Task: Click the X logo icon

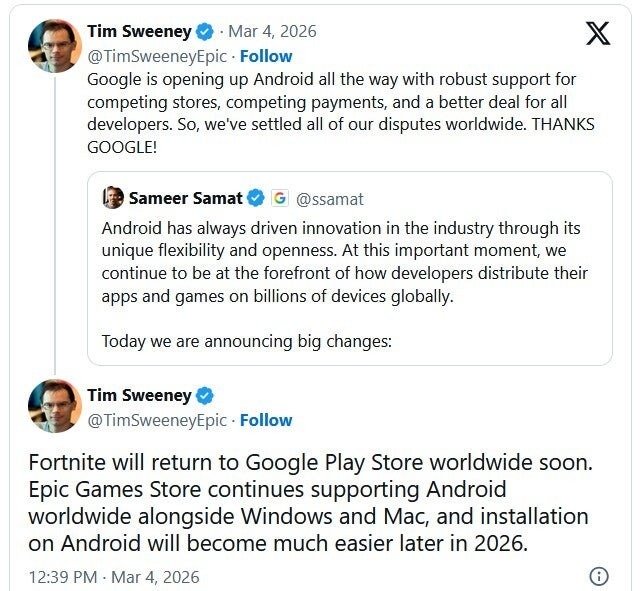Action: [598, 34]
